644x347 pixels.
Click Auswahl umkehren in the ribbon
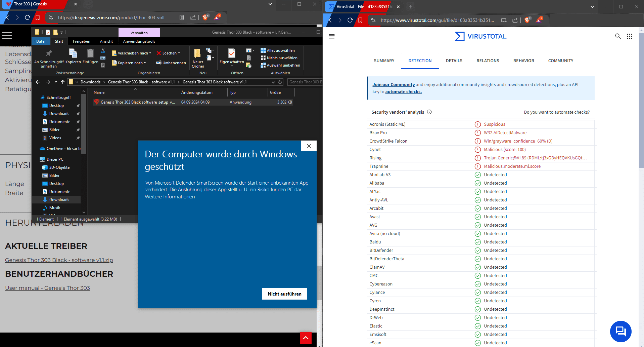[x=280, y=65]
